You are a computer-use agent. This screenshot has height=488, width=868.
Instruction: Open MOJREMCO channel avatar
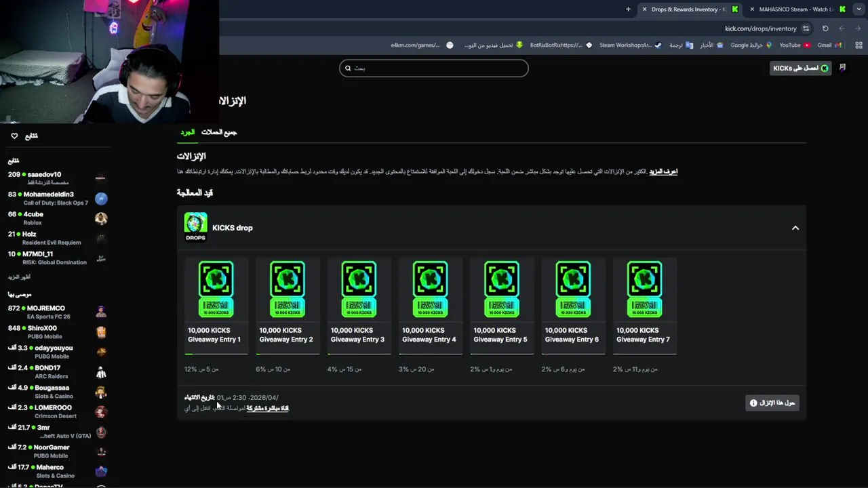click(101, 312)
